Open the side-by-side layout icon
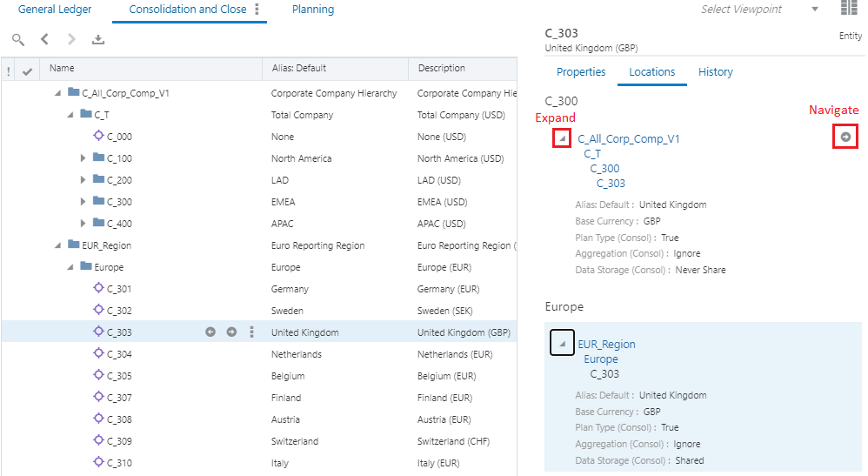This screenshot has width=868, height=476. tap(849, 8)
